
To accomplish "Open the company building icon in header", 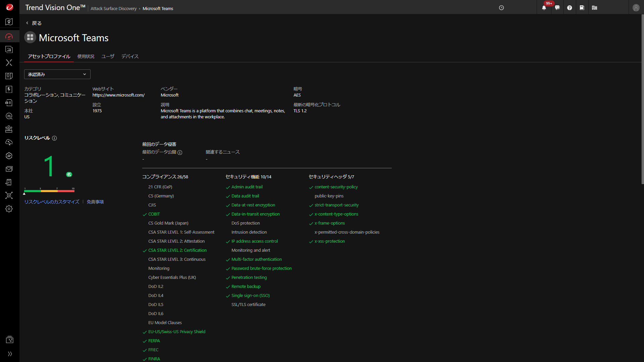I will click(594, 8).
